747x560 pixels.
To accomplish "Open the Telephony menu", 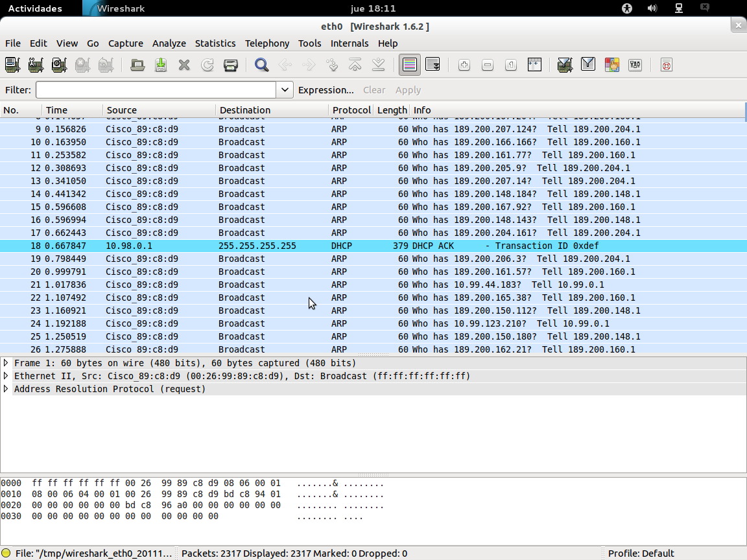I will pyautogui.click(x=267, y=43).
